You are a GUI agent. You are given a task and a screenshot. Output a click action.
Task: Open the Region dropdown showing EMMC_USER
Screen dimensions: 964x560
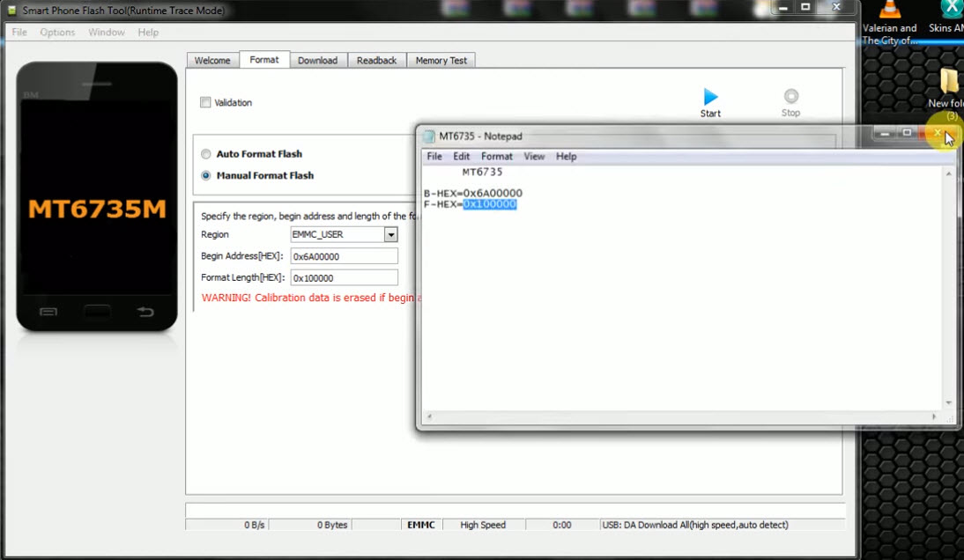(390, 234)
